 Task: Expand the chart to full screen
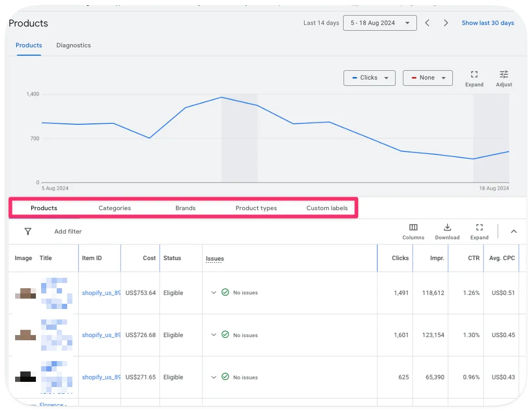click(474, 79)
